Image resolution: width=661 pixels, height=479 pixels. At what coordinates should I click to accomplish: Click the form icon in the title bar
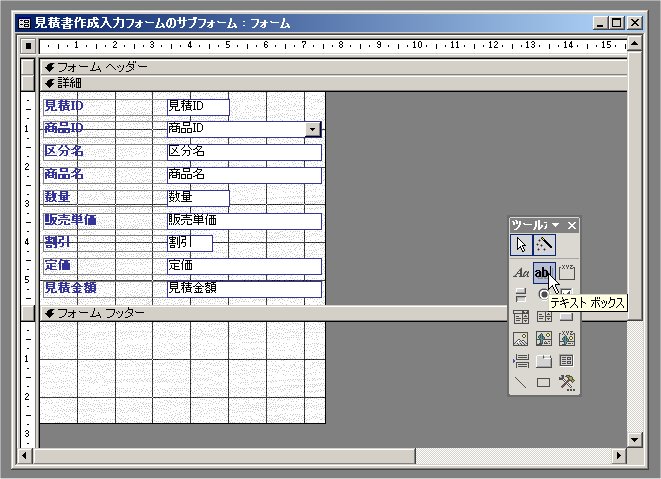pyautogui.click(x=24, y=23)
